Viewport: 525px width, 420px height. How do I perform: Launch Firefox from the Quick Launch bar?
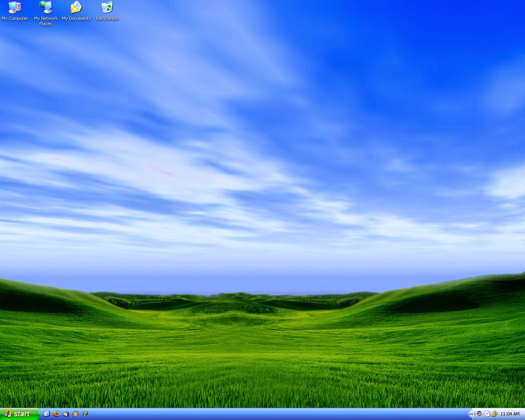point(56,414)
